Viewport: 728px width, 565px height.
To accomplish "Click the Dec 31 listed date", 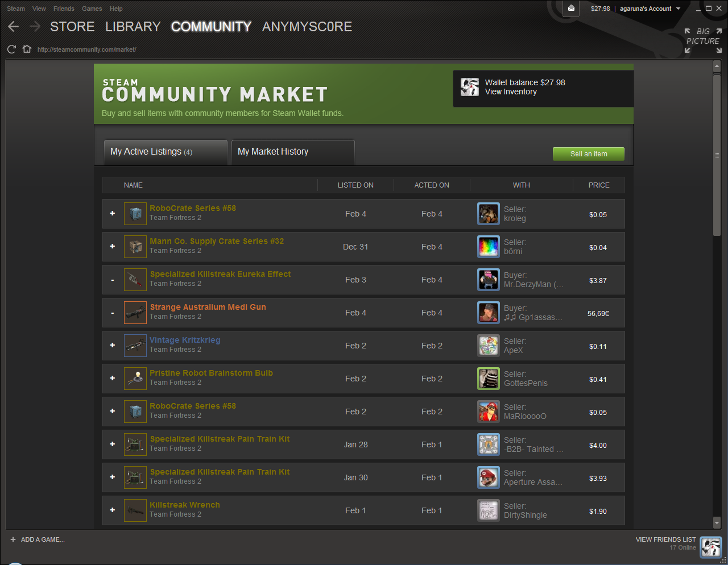I will coord(355,247).
